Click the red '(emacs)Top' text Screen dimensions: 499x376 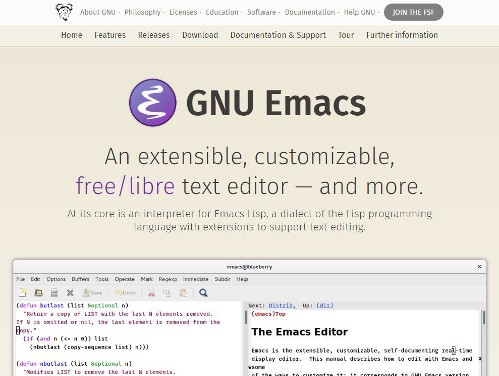[x=268, y=314]
